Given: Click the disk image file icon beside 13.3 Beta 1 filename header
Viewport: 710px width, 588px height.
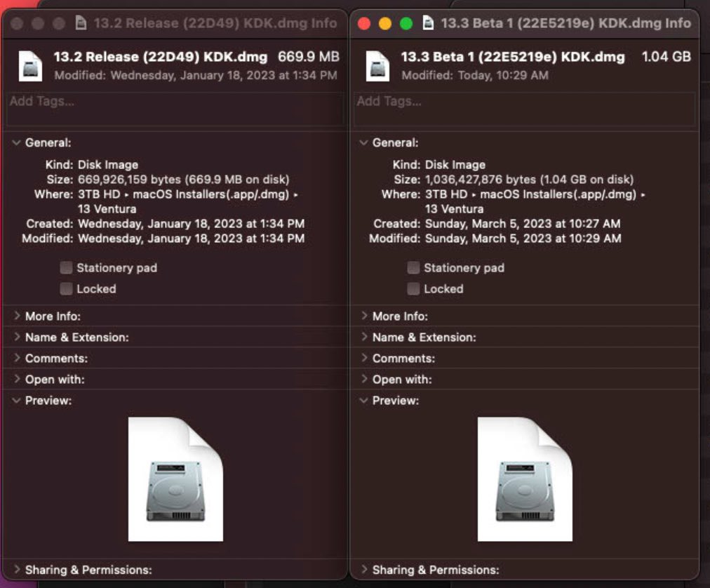Looking at the screenshot, I should coord(377,66).
